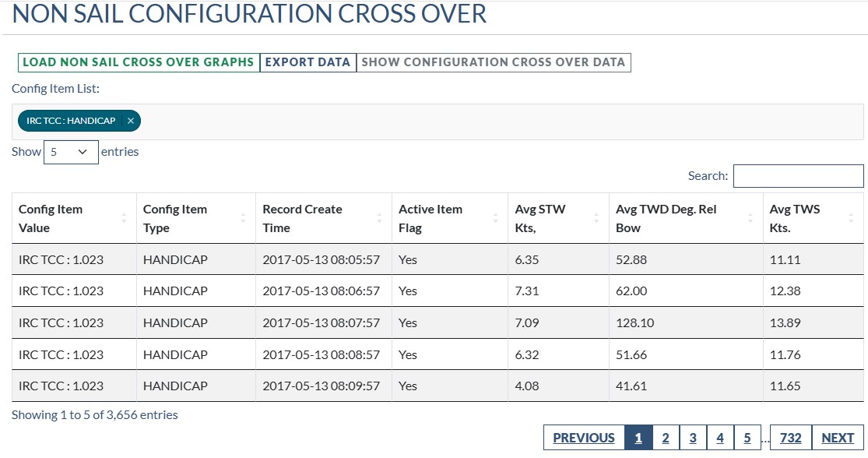Jump to page 5
This screenshot has height=458, width=868.
point(747,438)
